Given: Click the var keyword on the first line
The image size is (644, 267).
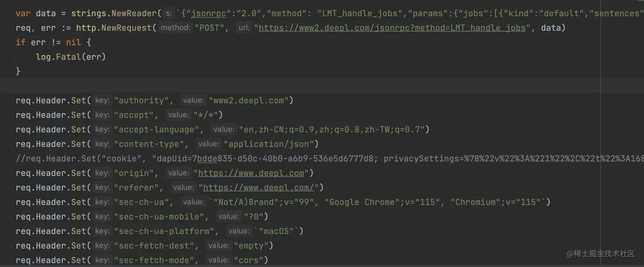Looking at the screenshot, I should [23, 13].
